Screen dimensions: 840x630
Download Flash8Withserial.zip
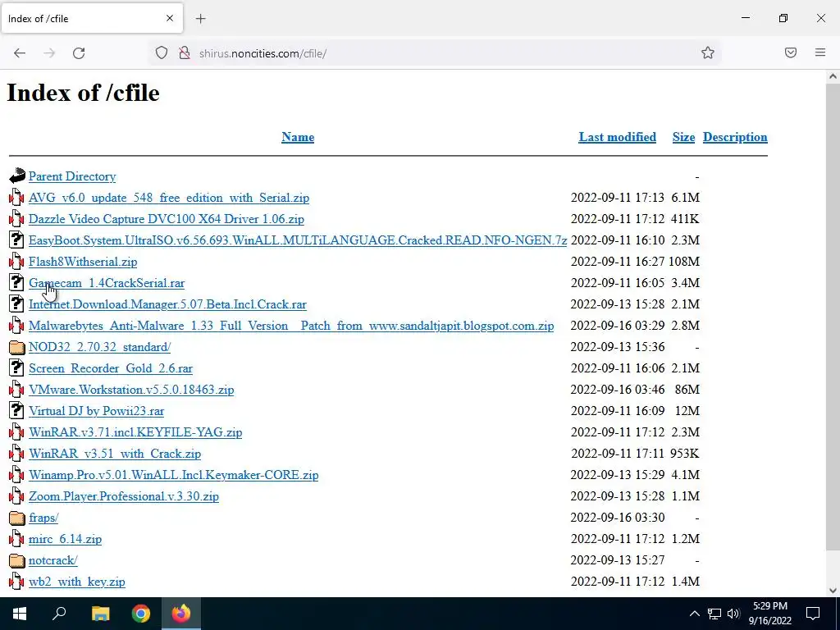[x=83, y=262]
